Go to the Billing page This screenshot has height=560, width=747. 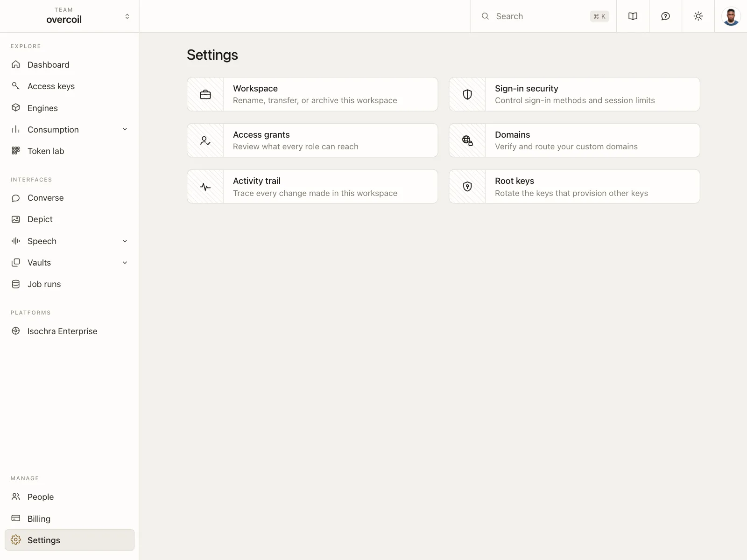[x=70, y=518]
